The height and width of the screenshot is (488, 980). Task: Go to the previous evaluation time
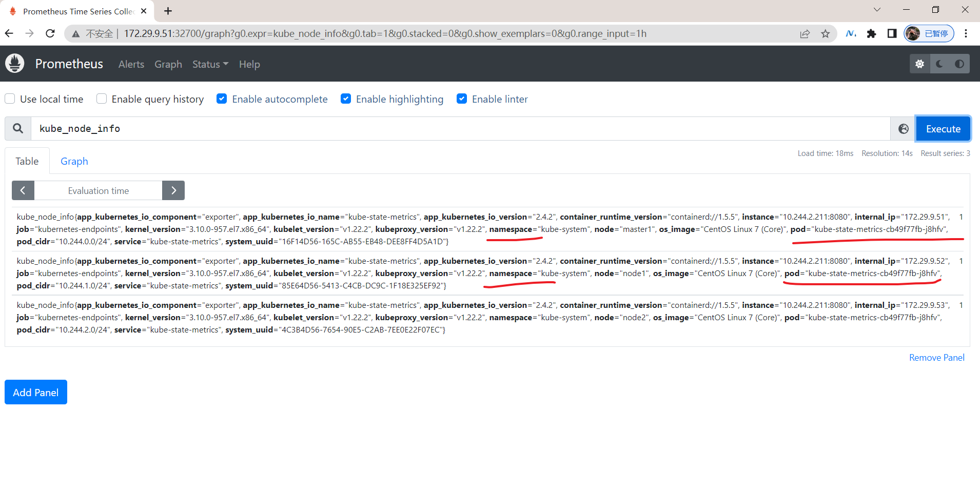[23, 190]
